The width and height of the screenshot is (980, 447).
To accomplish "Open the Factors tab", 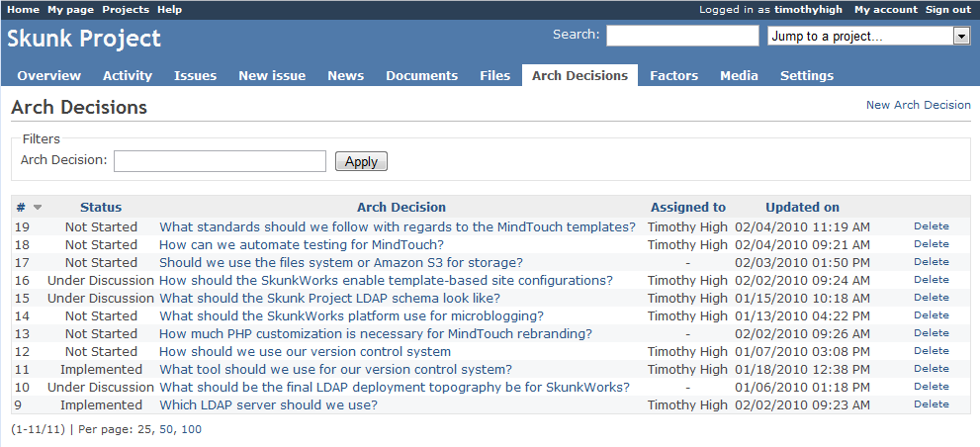I will pyautogui.click(x=673, y=75).
